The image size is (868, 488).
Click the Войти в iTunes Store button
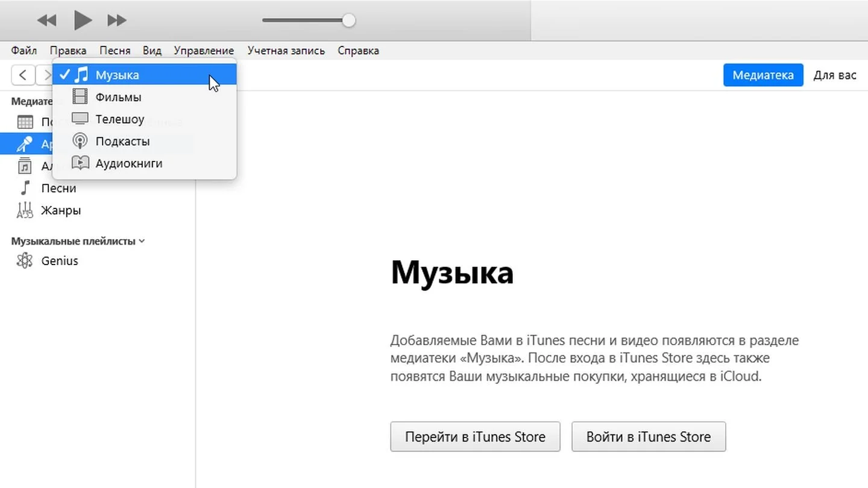[649, 437]
